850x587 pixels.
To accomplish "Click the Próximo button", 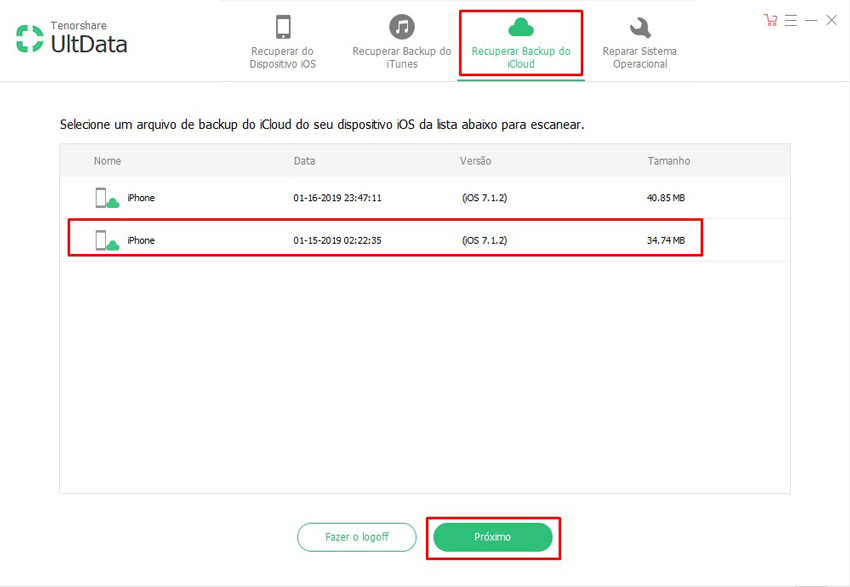I will click(493, 537).
